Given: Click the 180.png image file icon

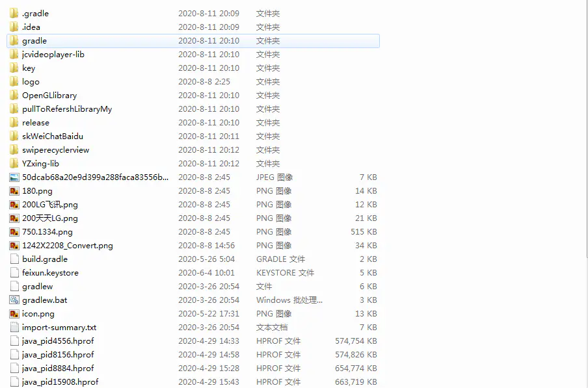Looking at the screenshot, I should pos(14,191).
